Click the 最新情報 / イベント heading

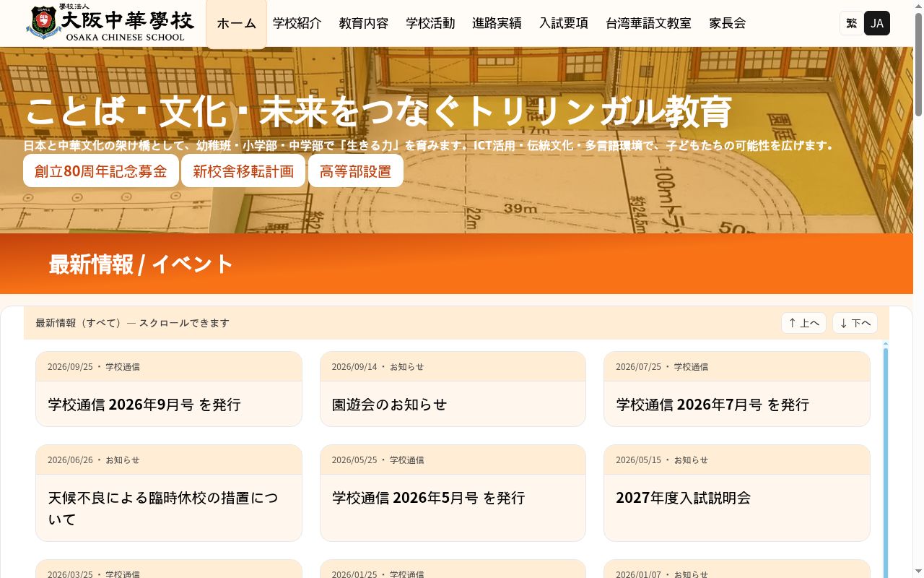[x=141, y=264]
